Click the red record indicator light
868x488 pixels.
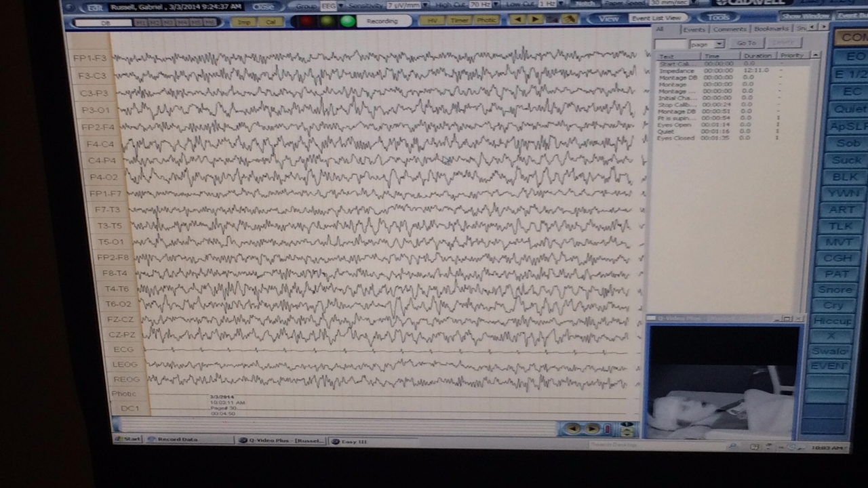click(x=307, y=21)
